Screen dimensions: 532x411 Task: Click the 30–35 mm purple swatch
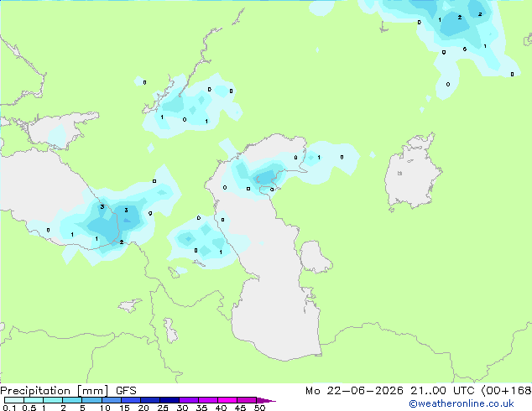(x=188, y=400)
